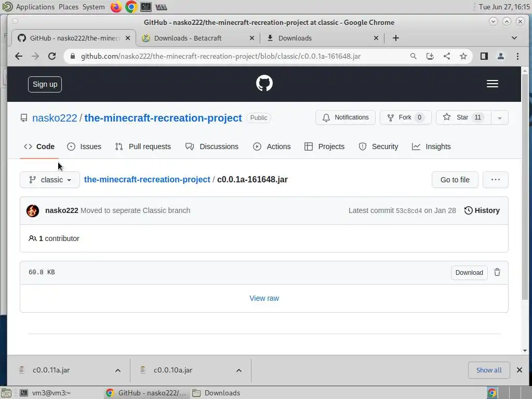Open the Security tab
Viewport: 532px width, 399px height.
[x=378, y=147]
